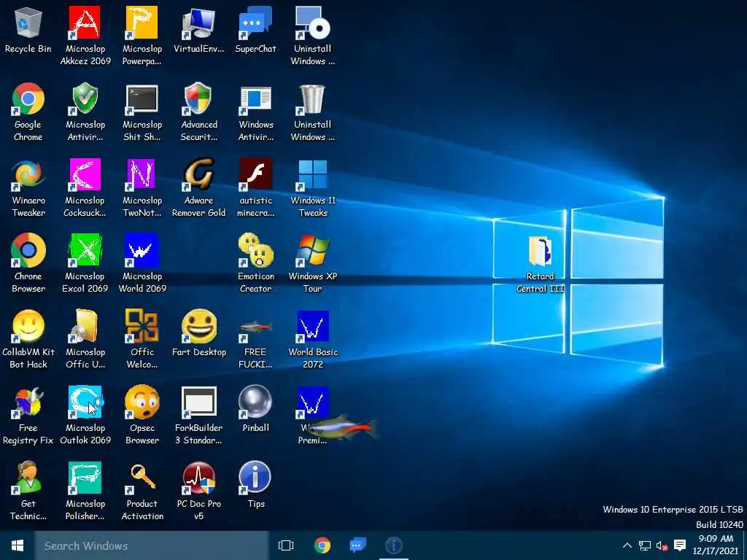Select the autistic minecra... Flash icon
The image size is (747, 560).
click(x=255, y=174)
